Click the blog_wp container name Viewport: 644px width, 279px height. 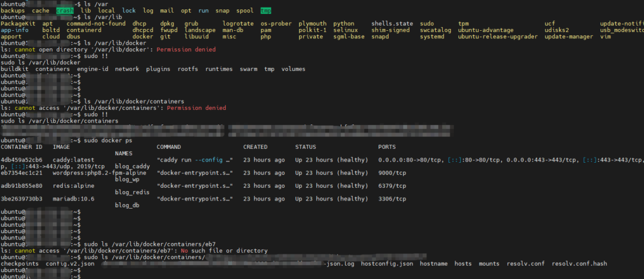(x=129, y=179)
